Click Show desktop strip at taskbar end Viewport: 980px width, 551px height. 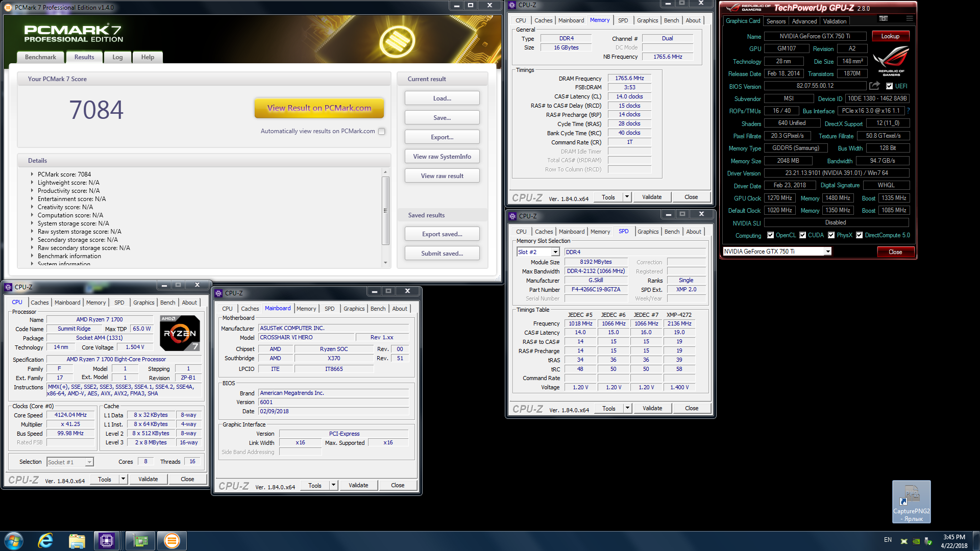pyautogui.click(x=976, y=541)
